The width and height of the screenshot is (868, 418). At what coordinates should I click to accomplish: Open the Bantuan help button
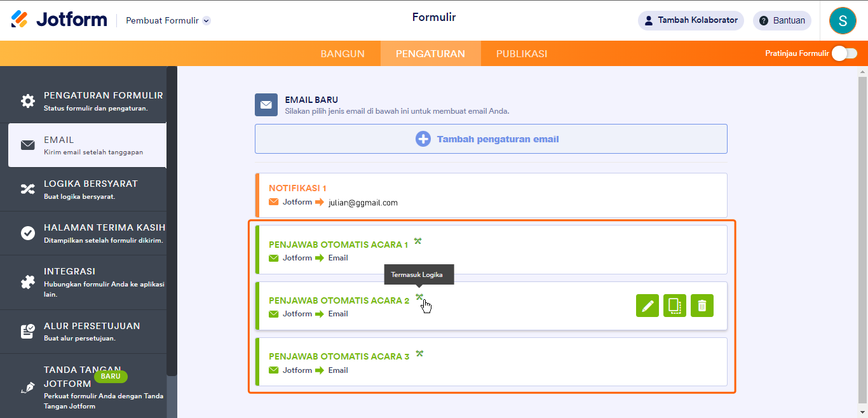coord(782,20)
